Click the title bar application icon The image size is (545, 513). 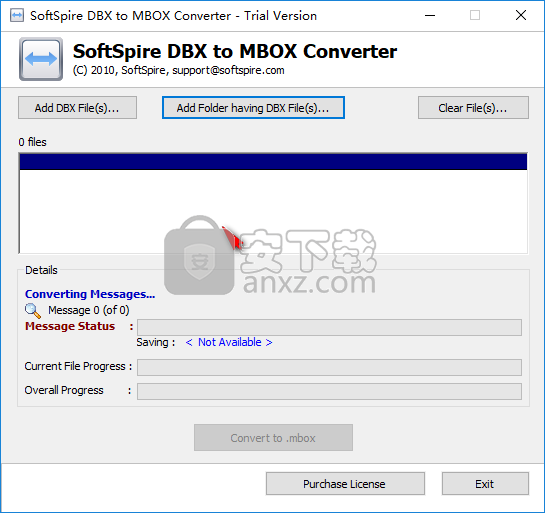coord(17,16)
